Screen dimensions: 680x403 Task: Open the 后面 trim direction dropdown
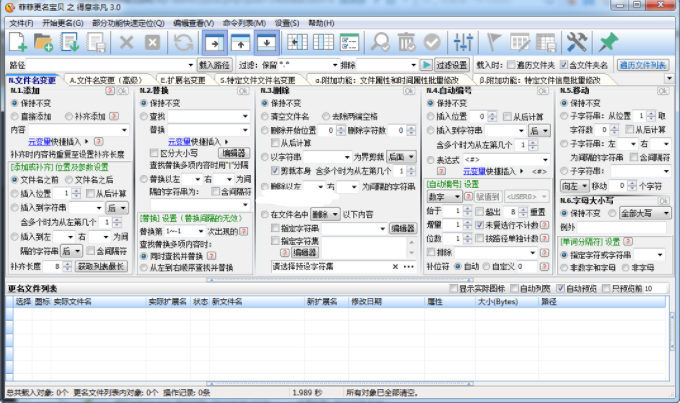(401, 157)
